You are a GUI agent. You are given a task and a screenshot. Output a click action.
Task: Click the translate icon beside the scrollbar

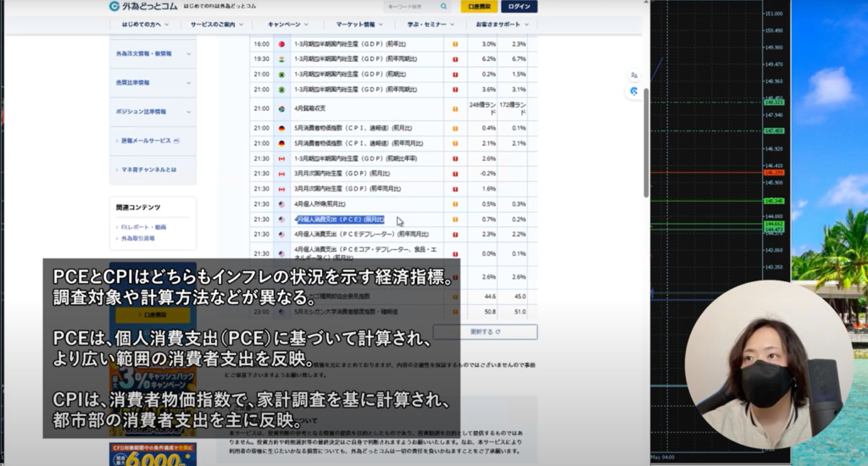[633, 75]
